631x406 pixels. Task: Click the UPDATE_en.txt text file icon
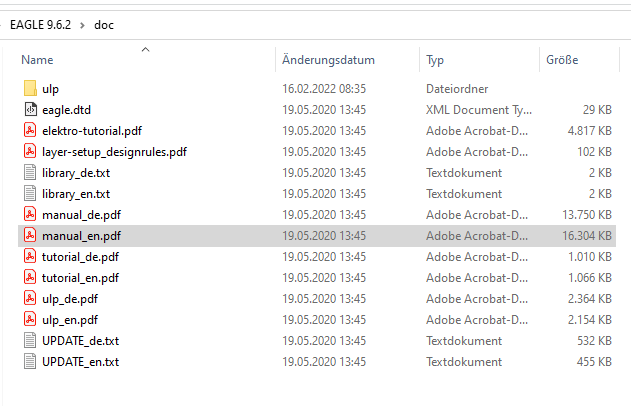point(29,362)
